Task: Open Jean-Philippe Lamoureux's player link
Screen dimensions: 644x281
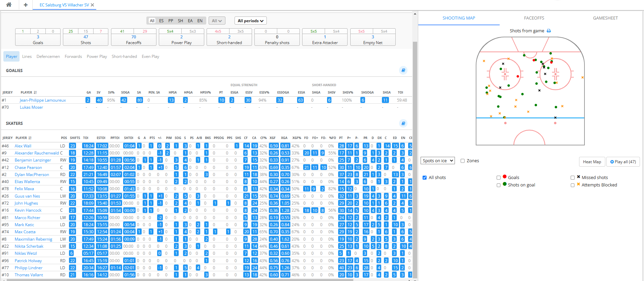Action: click(x=43, y=100)
